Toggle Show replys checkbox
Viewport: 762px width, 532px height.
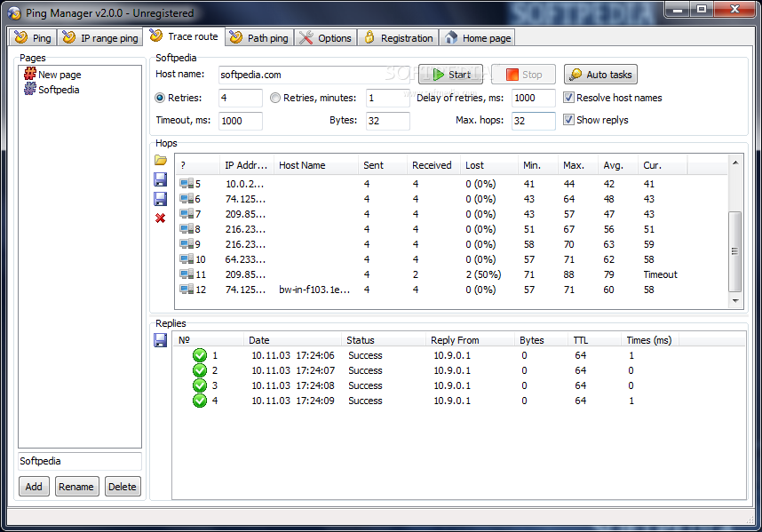point(568,120)
